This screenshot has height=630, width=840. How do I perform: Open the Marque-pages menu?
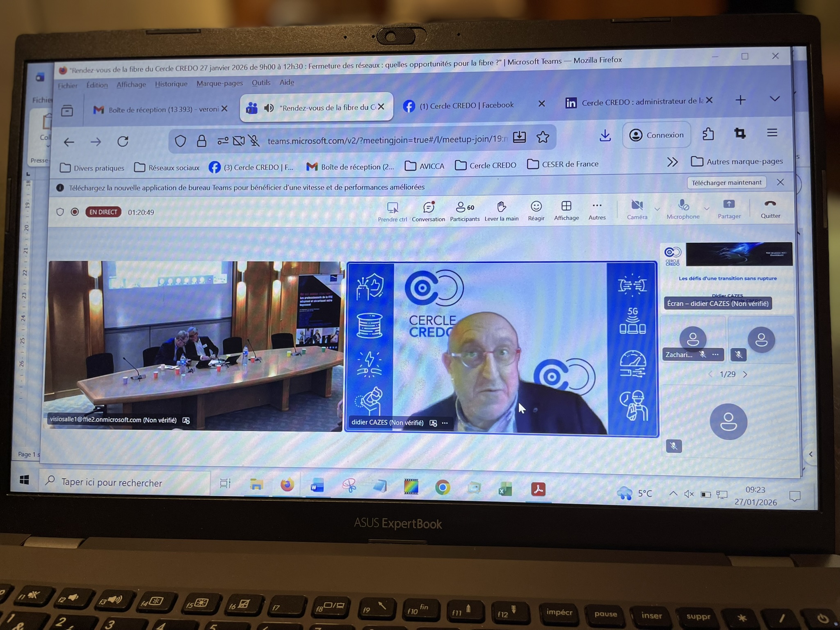[219, 83]
